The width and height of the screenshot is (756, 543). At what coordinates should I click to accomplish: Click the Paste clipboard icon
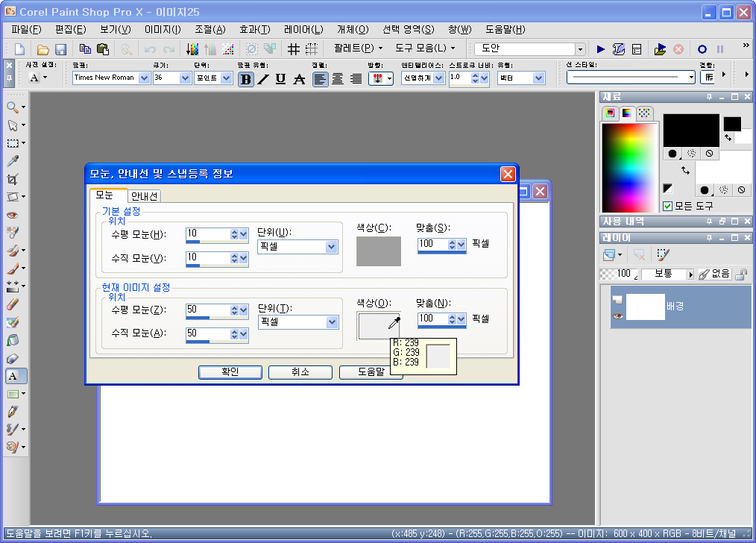point(103,48)
